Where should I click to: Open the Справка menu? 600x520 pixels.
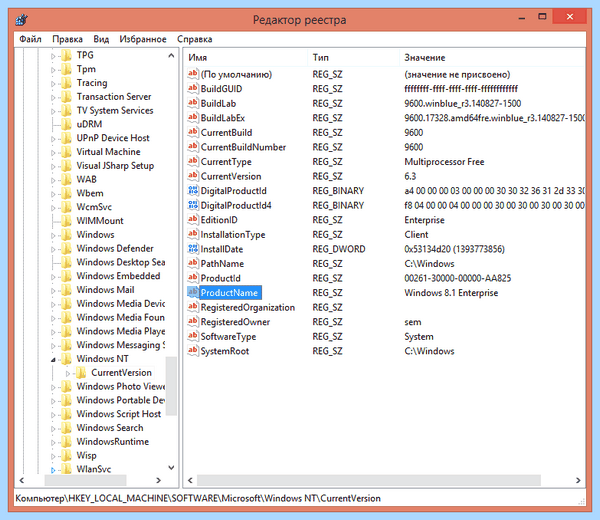point(194,39)
